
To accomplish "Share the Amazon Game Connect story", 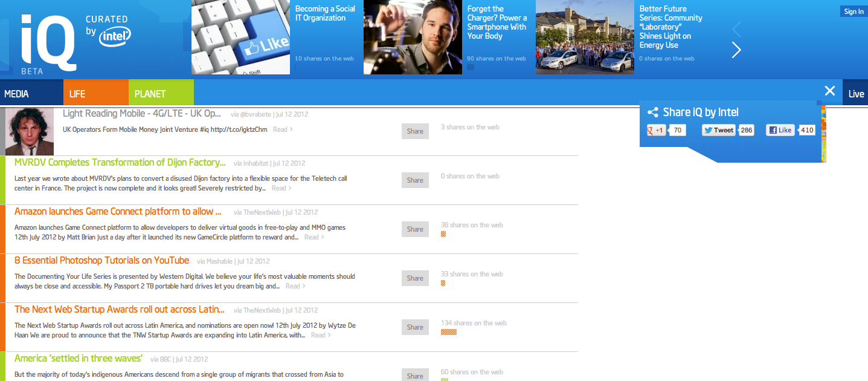I will click(x=415, y=229).
